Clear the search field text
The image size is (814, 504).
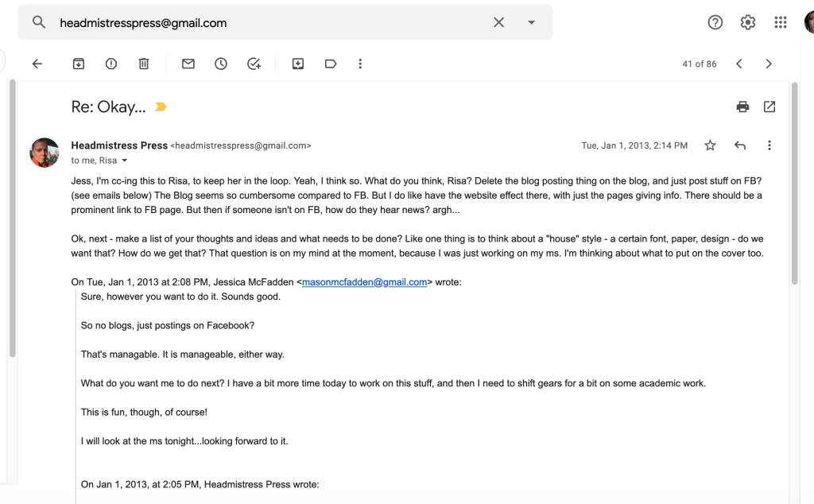pyautogui.click(x=498, y=22)
